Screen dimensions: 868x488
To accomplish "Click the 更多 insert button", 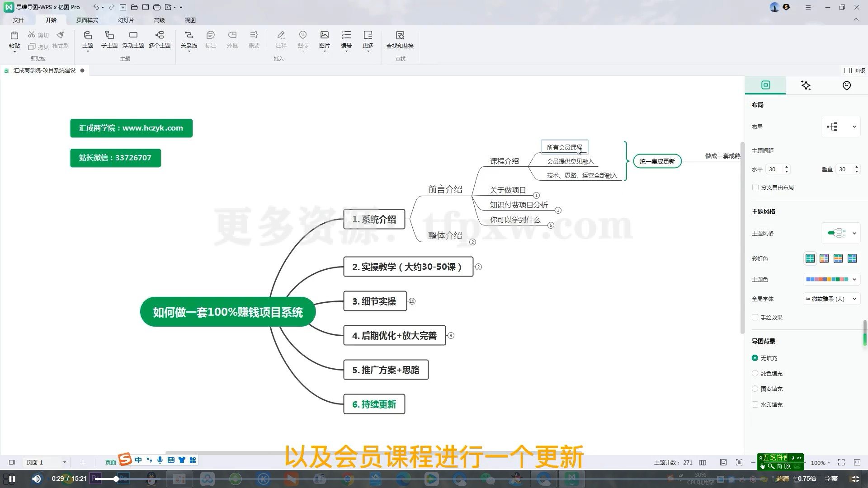I will (368, 40).
